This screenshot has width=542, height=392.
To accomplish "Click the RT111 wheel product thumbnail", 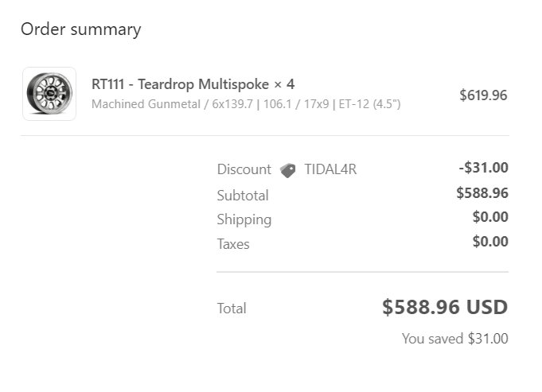I will 49,94.
